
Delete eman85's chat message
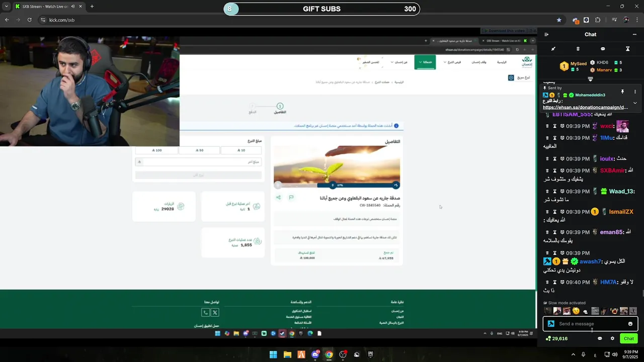547,232
